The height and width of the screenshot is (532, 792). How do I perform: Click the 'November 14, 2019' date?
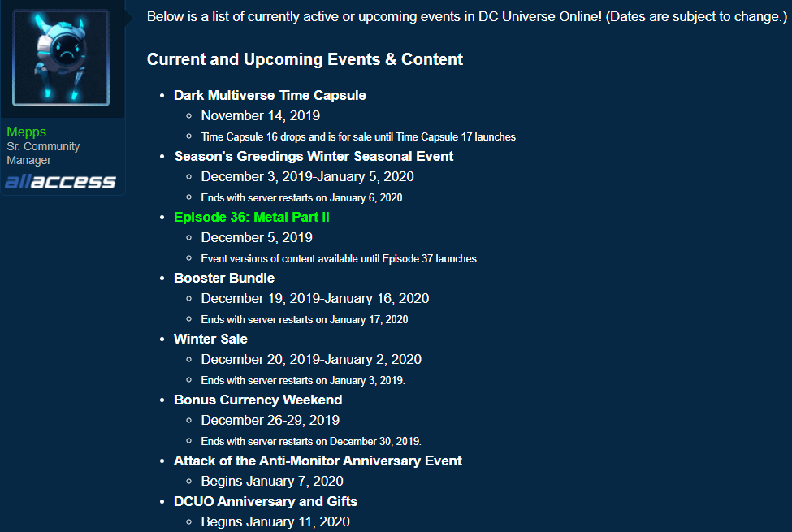pos(261,115)
